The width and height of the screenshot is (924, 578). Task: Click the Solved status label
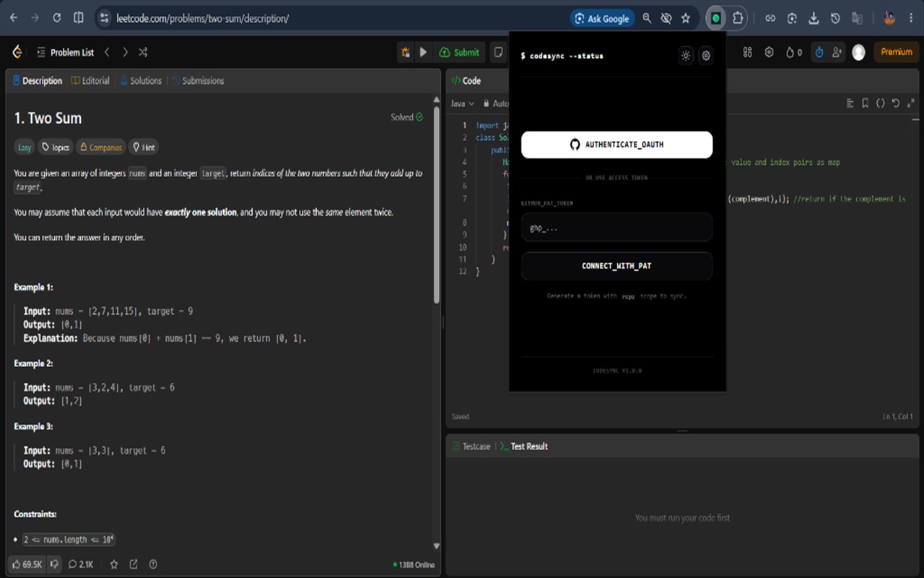point(407,117)
